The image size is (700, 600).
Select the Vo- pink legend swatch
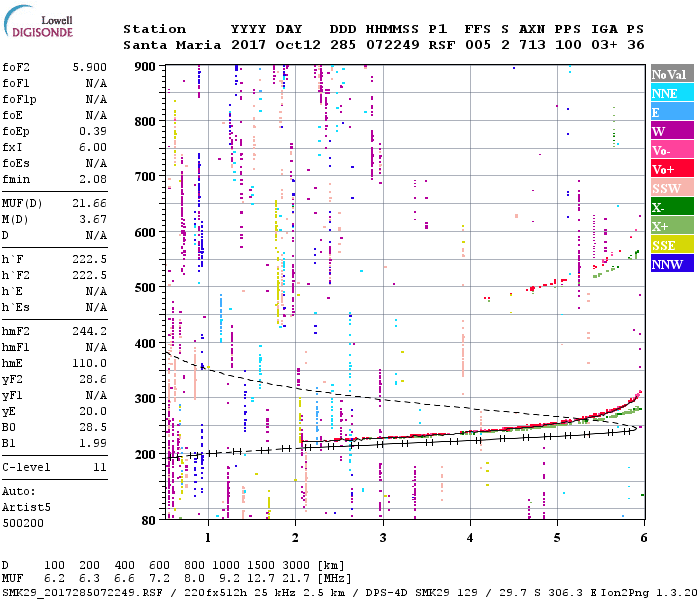pyautogui.click(x=672, y=150)
